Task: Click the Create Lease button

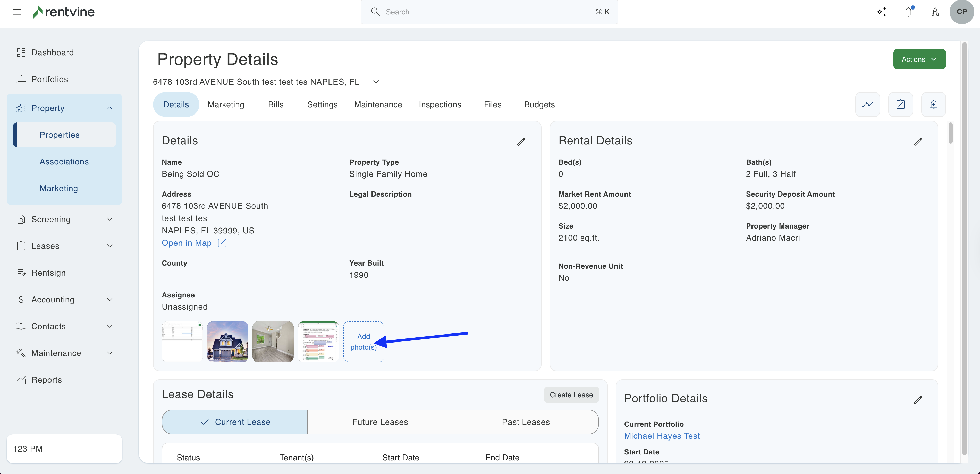Action: [571, 394]
